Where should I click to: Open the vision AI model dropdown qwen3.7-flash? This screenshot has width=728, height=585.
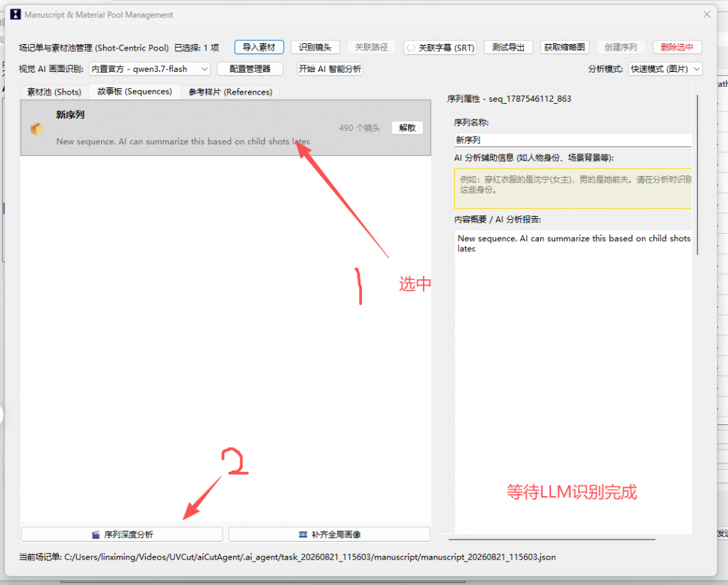point(149,69)
